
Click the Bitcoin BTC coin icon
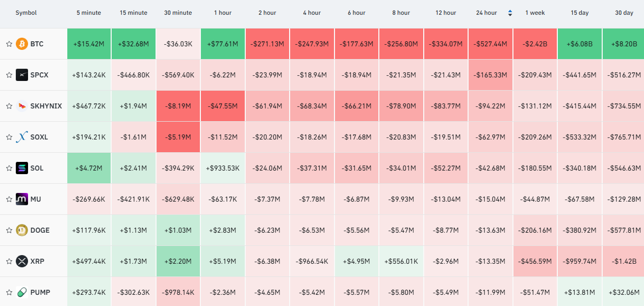click(x=22, y=44)
